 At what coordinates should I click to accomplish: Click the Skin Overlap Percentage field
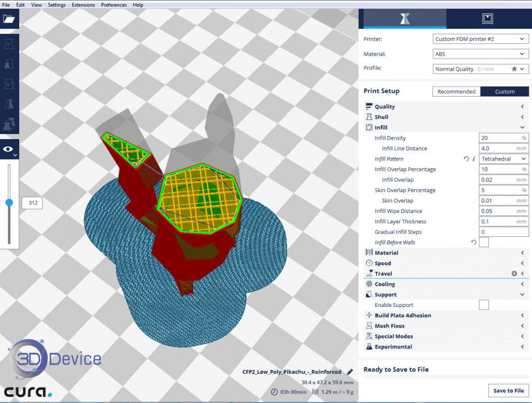[504, 190]
